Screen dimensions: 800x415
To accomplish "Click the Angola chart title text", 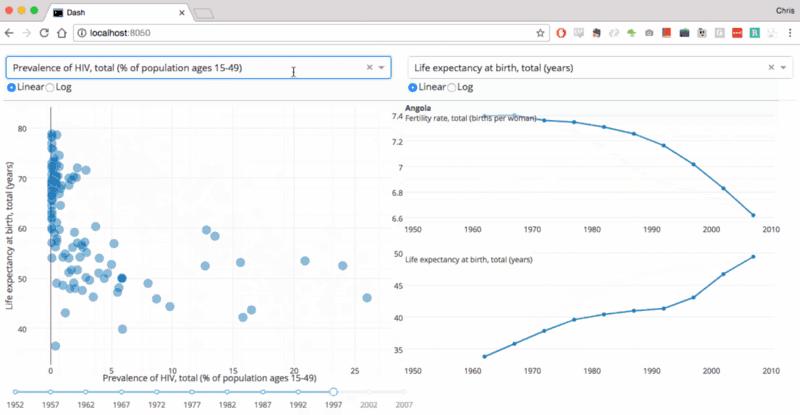I will (x=418, y=108).
